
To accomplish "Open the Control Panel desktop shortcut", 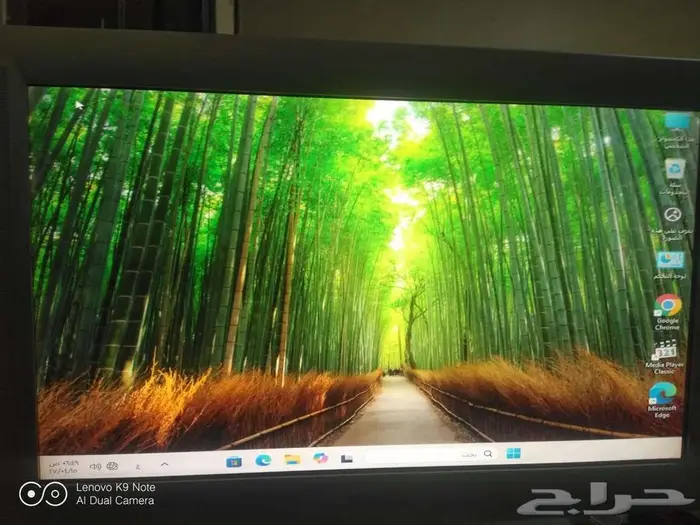I will [x=670, y=260].
